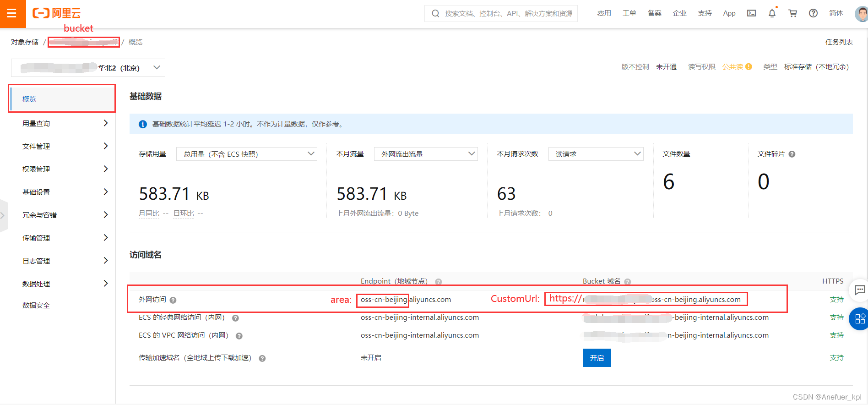Screen dimensions: 868x405
Task: Click the blue info icon in the notice banner
Action: tap(143, 124)
